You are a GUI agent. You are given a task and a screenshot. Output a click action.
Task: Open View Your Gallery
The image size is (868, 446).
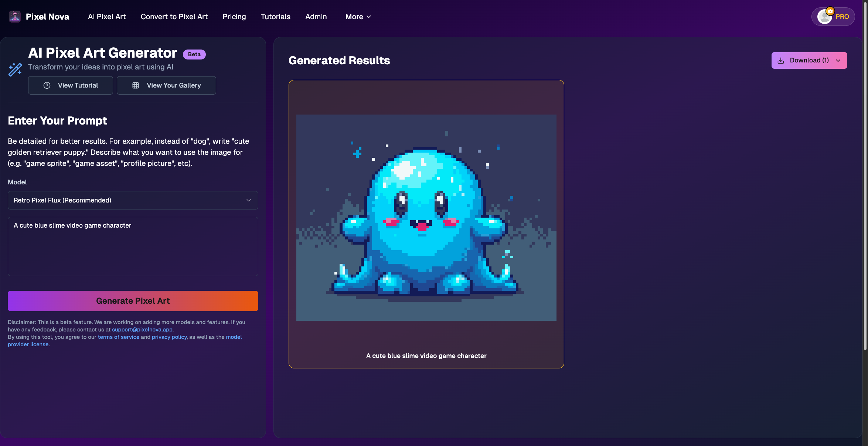coord(166,85)
